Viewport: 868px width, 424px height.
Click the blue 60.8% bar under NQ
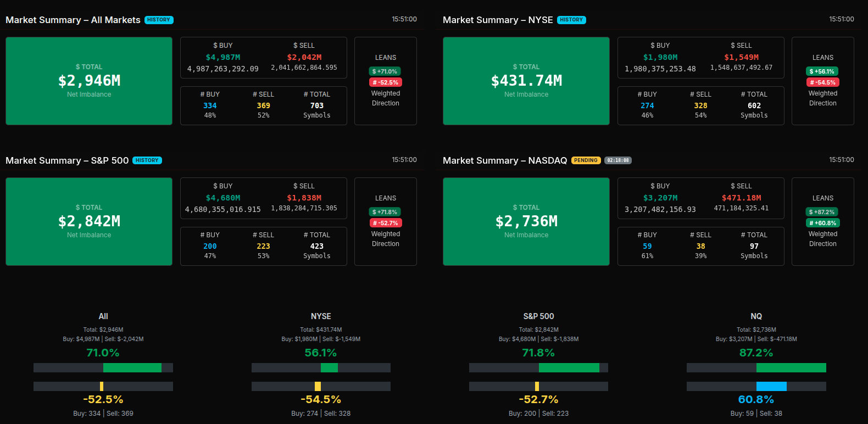[x=771, y=386]
